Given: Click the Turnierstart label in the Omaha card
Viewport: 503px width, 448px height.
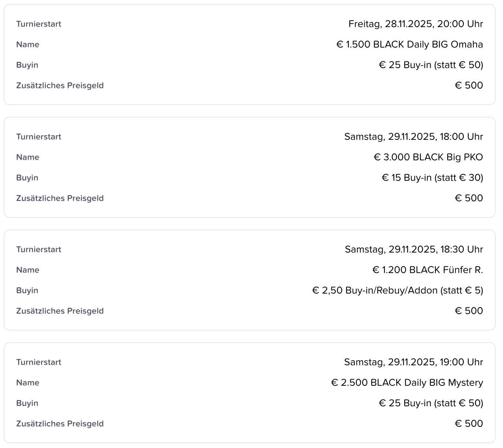Looking at the screenshot, I should pos(39,24).
